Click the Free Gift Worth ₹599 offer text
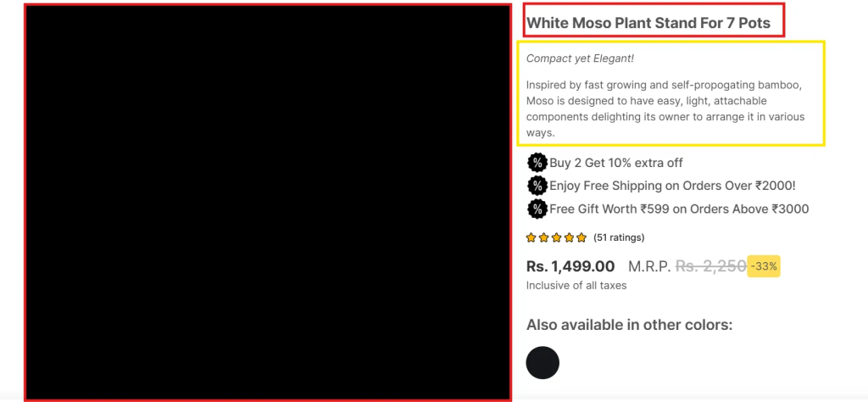This screenshot has width=868, height=402. pos(679,209)
